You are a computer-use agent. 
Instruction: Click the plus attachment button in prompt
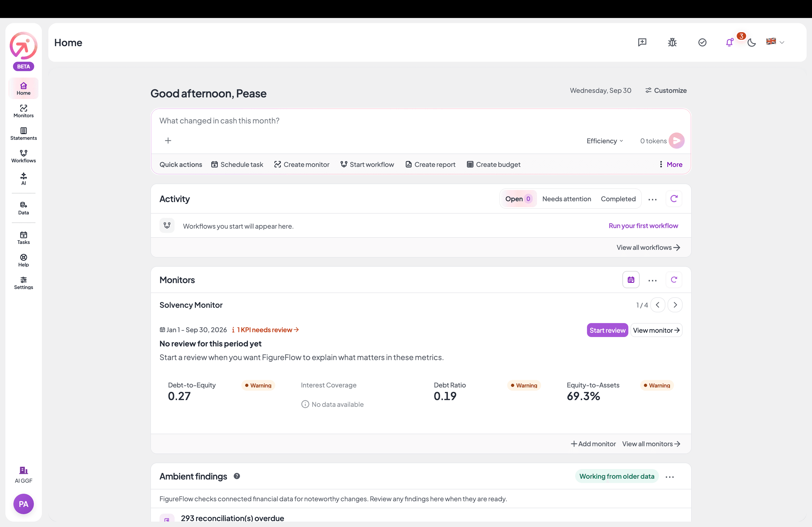click(168, 140)
